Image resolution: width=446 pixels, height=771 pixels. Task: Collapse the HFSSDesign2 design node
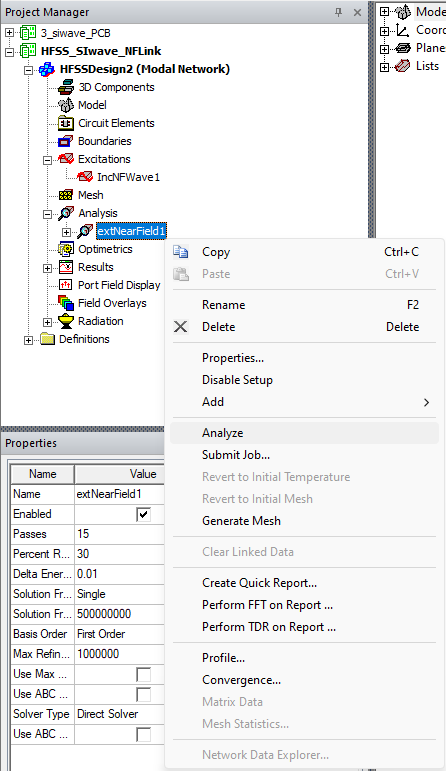coord(29,69)
